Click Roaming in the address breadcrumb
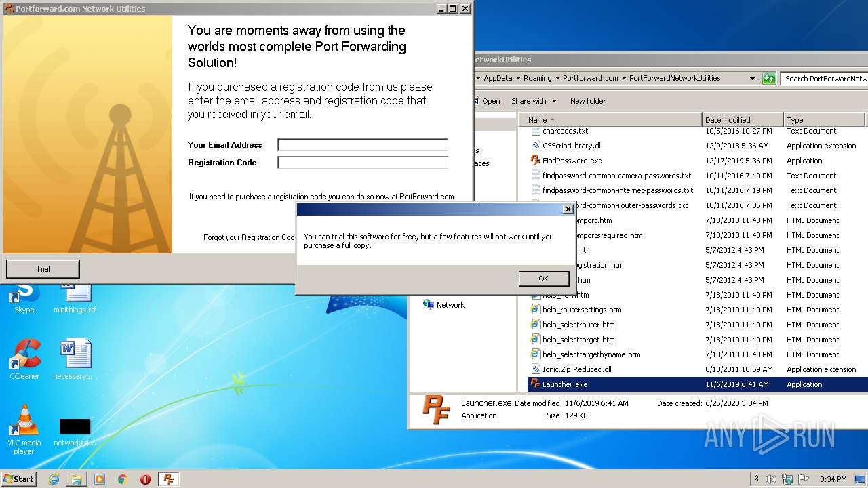868x488 pixels. [537, 79]
